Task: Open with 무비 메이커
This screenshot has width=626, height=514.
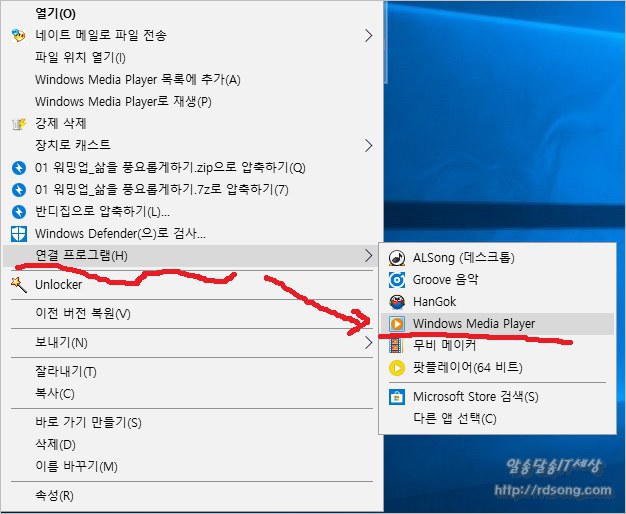Action: point(497,346)
